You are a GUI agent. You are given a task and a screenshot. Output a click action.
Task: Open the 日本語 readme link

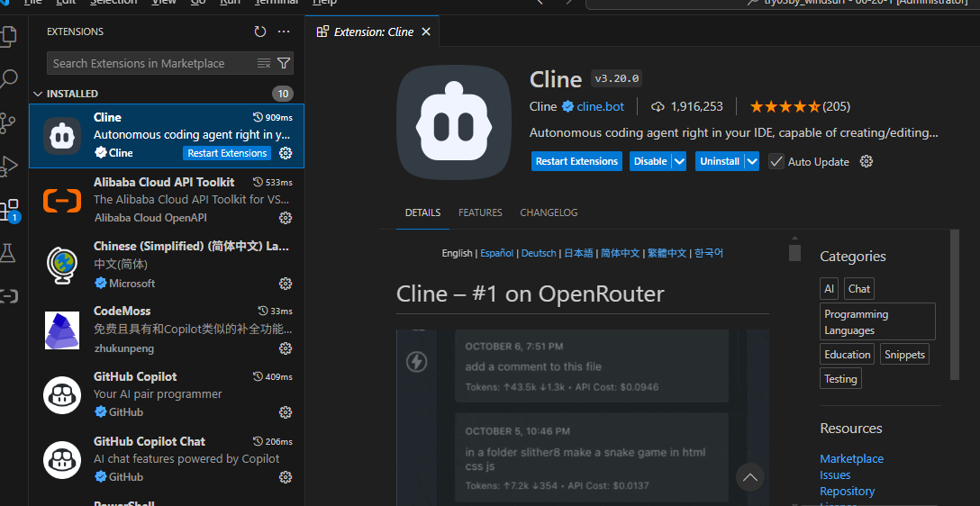(578, 253)
